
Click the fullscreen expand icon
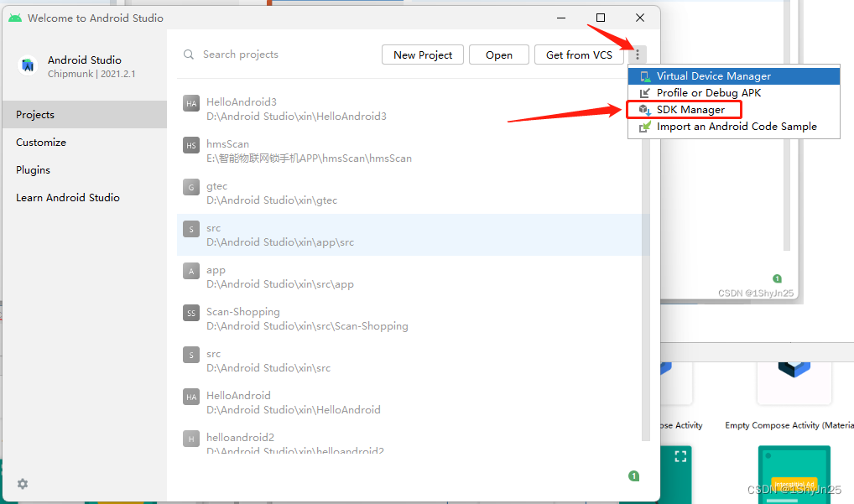pyautogui.click(x=680, y=455)
